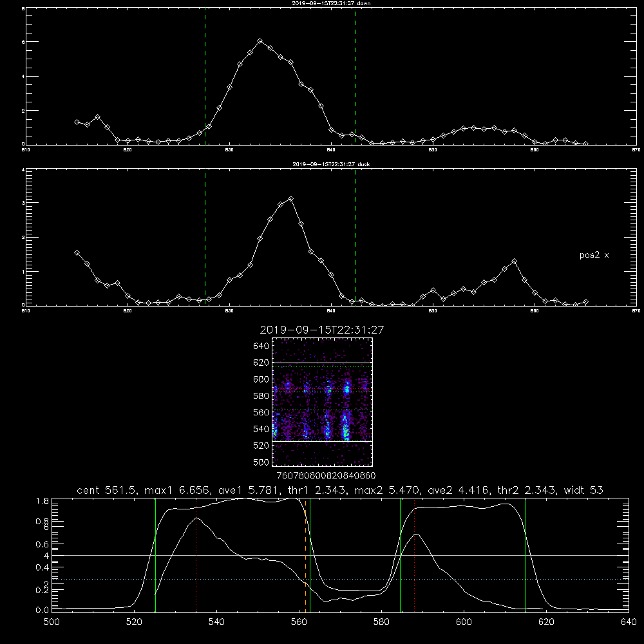644x644 pixels.
Task: Click the heatmap y-axis label '600'
Action: 261,379
